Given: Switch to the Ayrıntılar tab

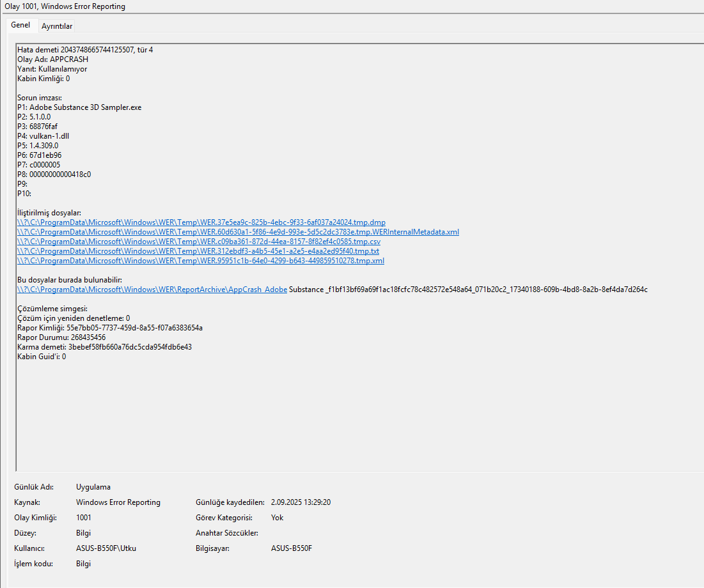Looking at the screenshot, I should pos(56,26).
